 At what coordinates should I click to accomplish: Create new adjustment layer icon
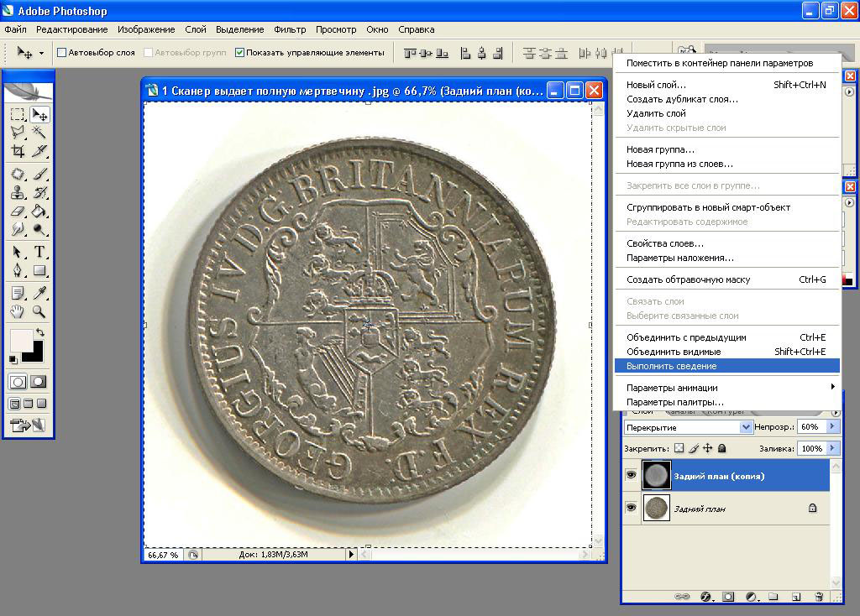pyautogui.click(x=752, y=597)
